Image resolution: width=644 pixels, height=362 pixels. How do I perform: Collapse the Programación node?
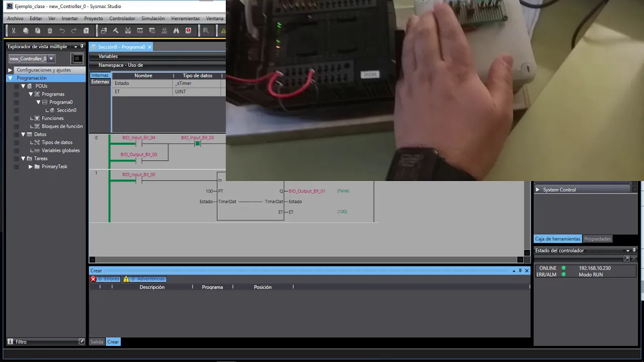click(x=10, y=78)
